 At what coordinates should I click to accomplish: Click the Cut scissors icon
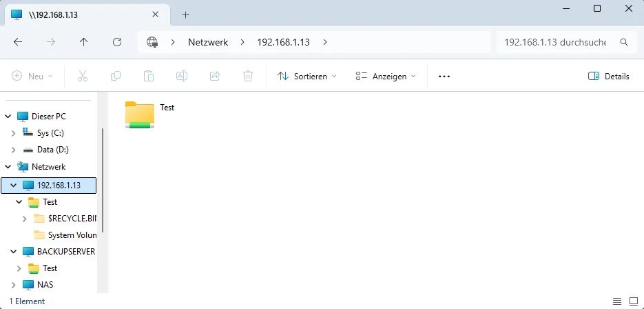[83, 76]
